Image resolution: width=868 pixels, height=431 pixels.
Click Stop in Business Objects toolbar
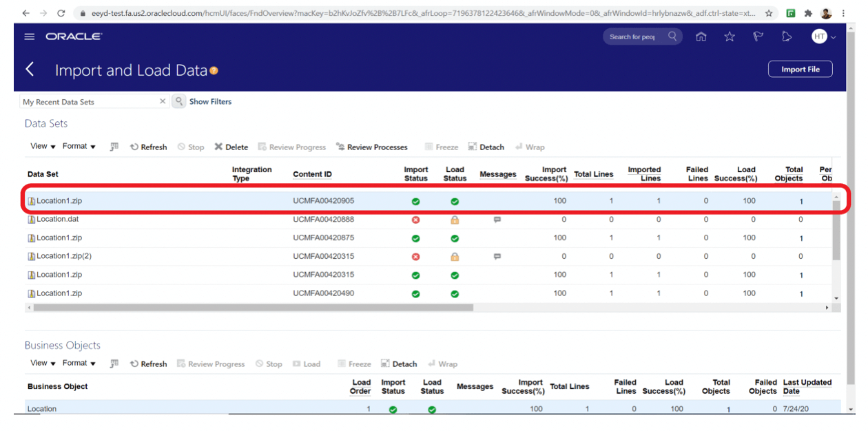point(269,364)
